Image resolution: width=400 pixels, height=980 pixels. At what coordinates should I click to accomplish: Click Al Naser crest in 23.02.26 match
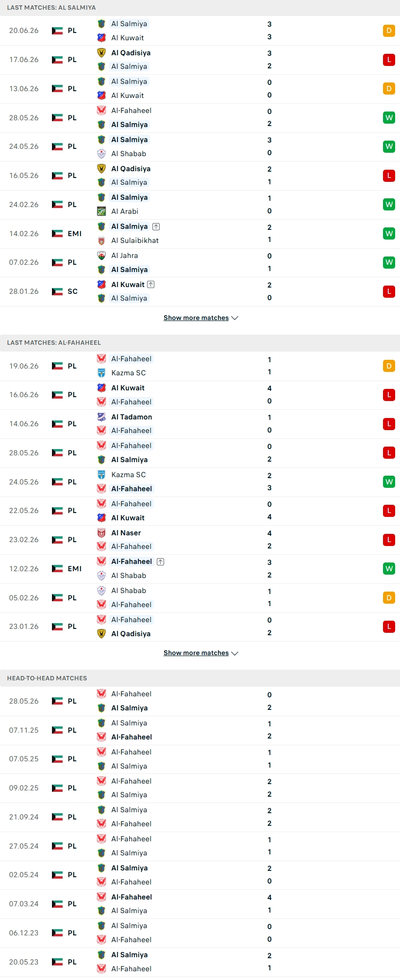101,533
